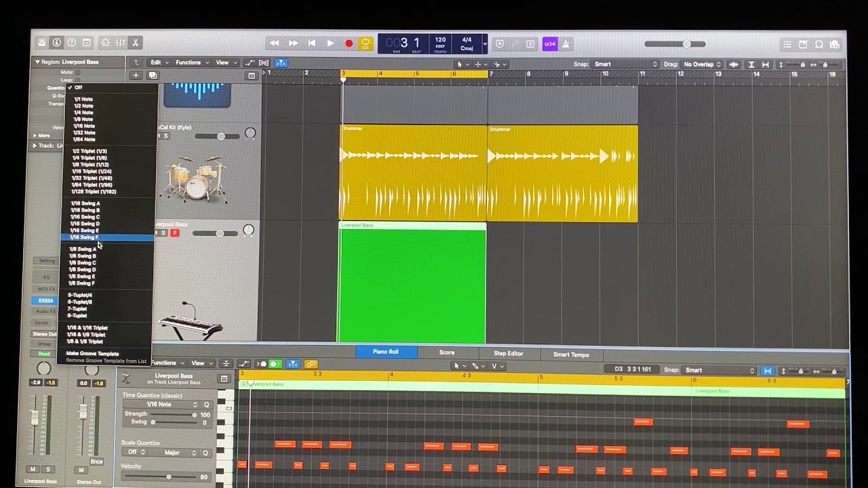Choose 7-Tuplet quantize option

click(x=77, y=309)
